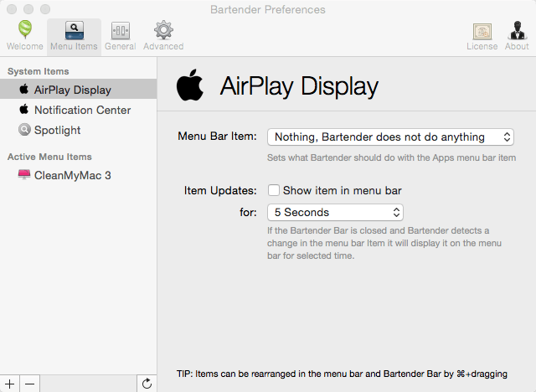Image resolution: width=536 pixels, height=392 pixels.
Task: Enable Show item in menu bar
Action: click(274, 190)
